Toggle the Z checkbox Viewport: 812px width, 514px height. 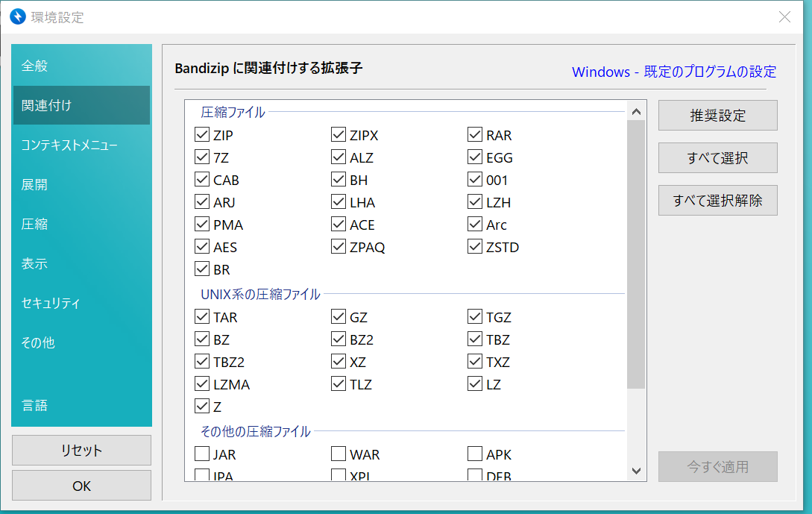(x=202, y=407)
